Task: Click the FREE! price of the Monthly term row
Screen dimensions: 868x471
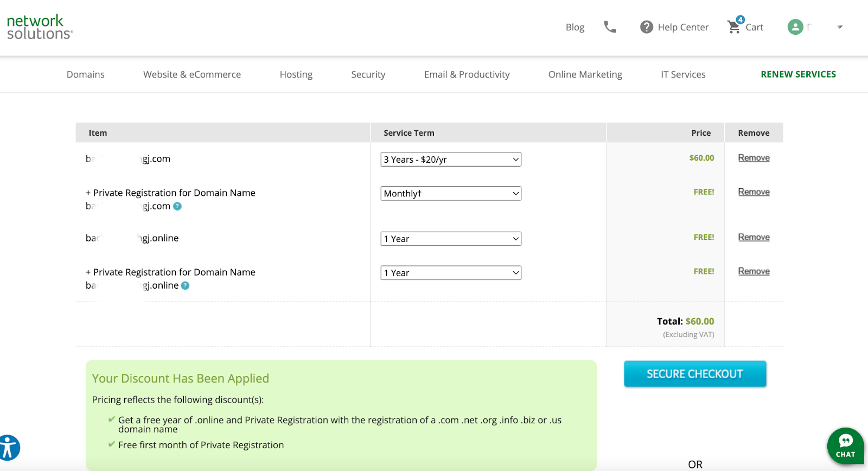Action: pyautogui.click(x=704, y=192)
